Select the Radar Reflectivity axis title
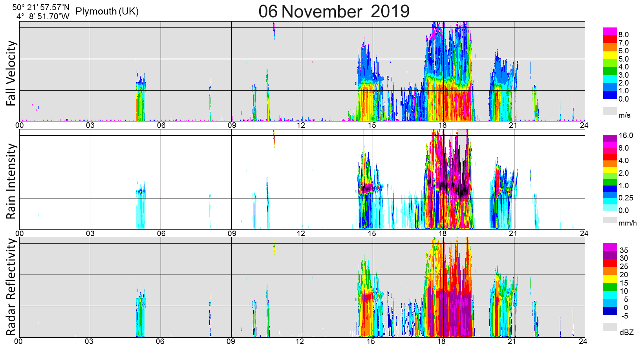Image resolution: width=644 pixels, height=353 pixels. [11, 287]
